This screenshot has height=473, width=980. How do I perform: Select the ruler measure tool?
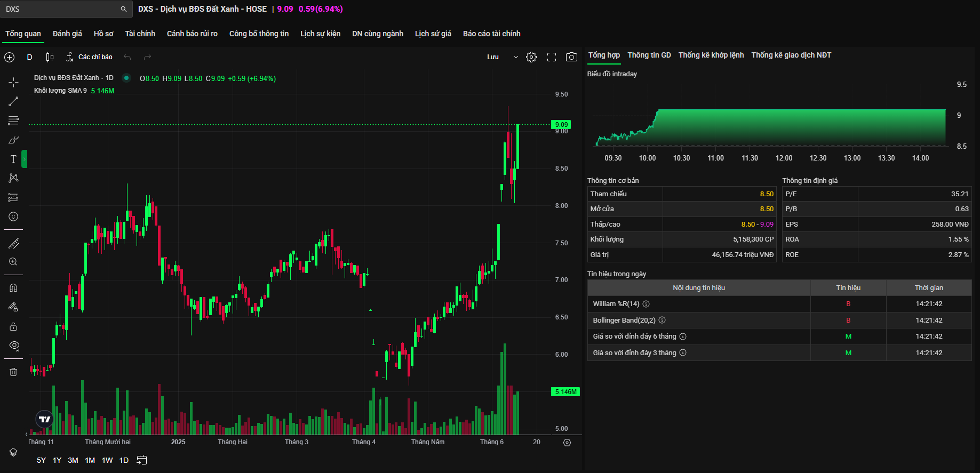point(14,243)
